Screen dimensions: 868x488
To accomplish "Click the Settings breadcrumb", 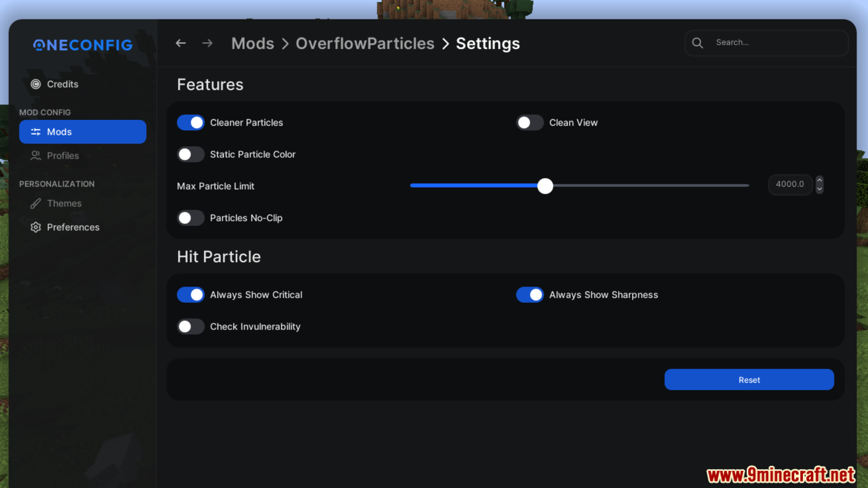I will tap(488, 44).
